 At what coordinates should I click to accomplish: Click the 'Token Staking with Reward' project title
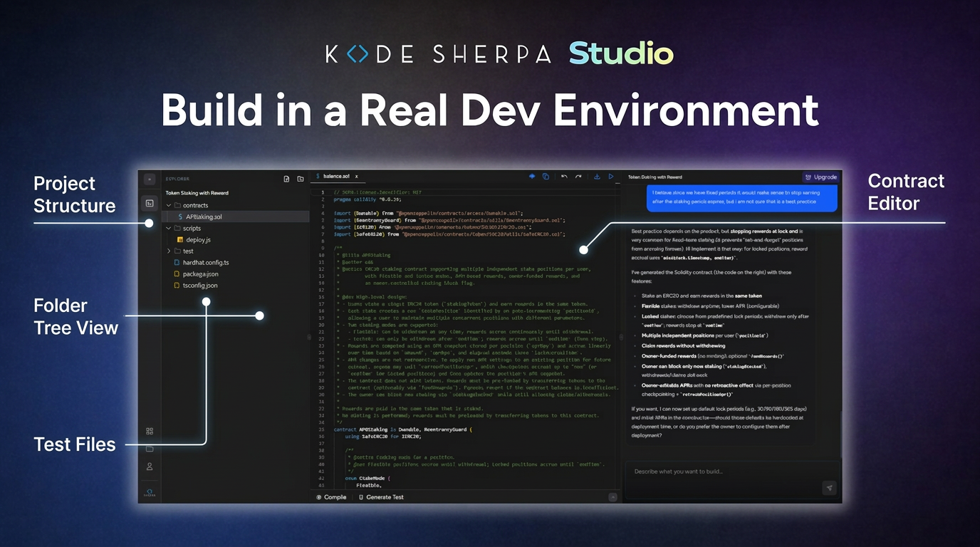point(197,192)
